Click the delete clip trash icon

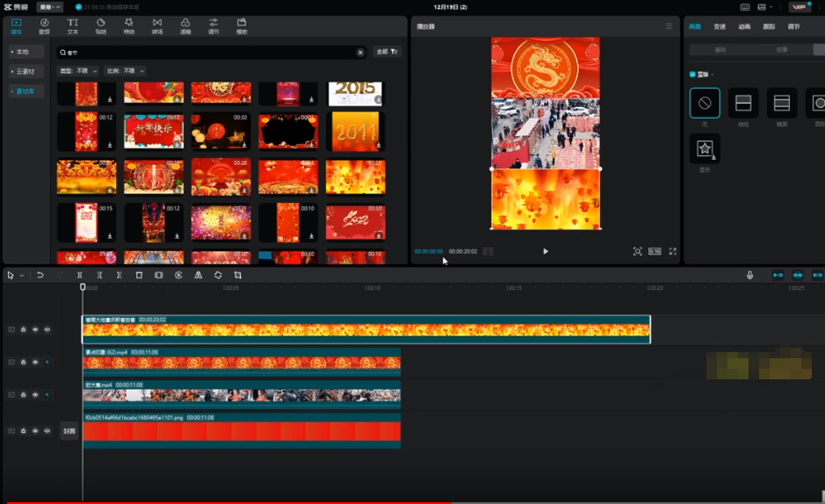pos(139,275)
